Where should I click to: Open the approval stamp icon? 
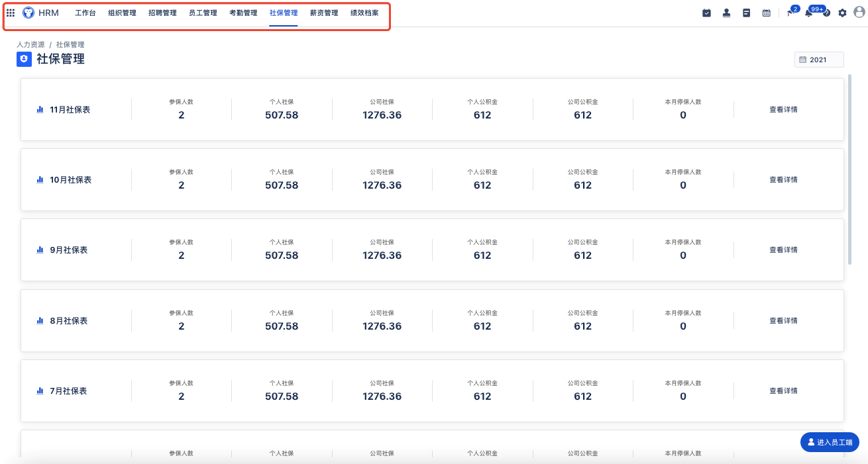pyautogui.click(x=726, y=13)
